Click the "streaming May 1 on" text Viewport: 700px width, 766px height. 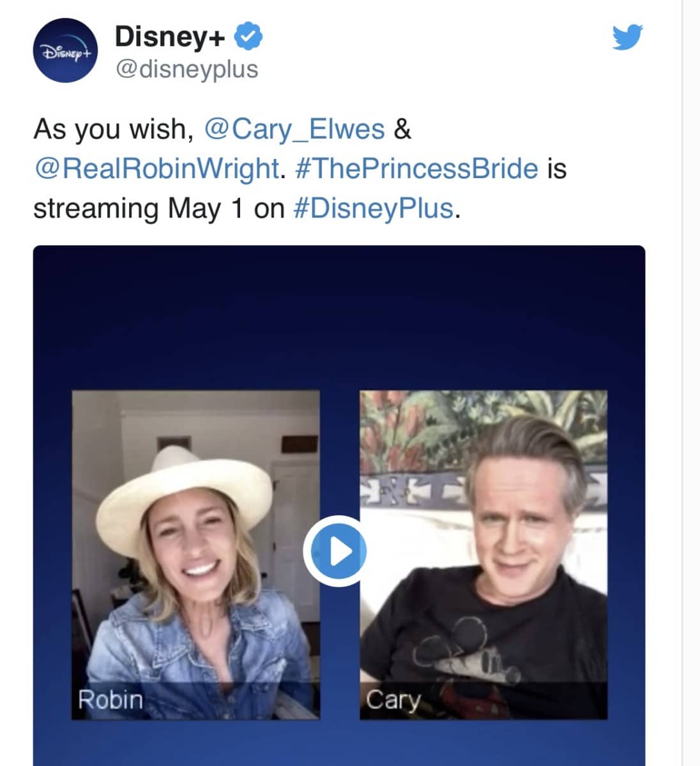click(158, 209)
